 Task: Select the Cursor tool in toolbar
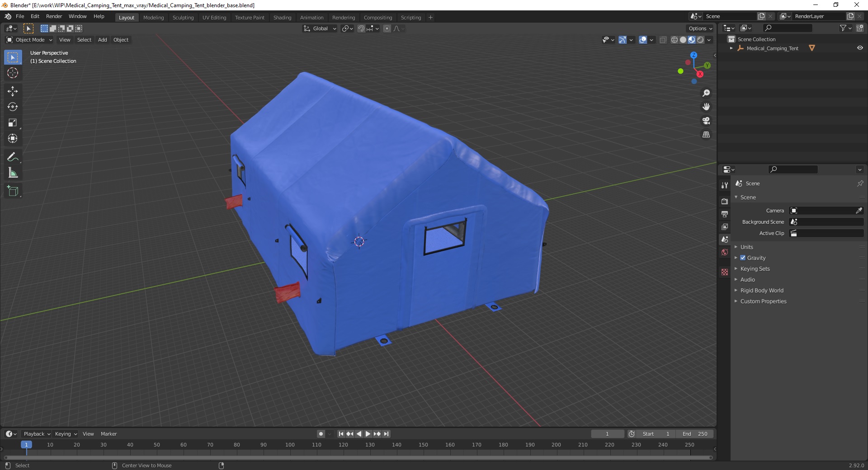[13, 73]
